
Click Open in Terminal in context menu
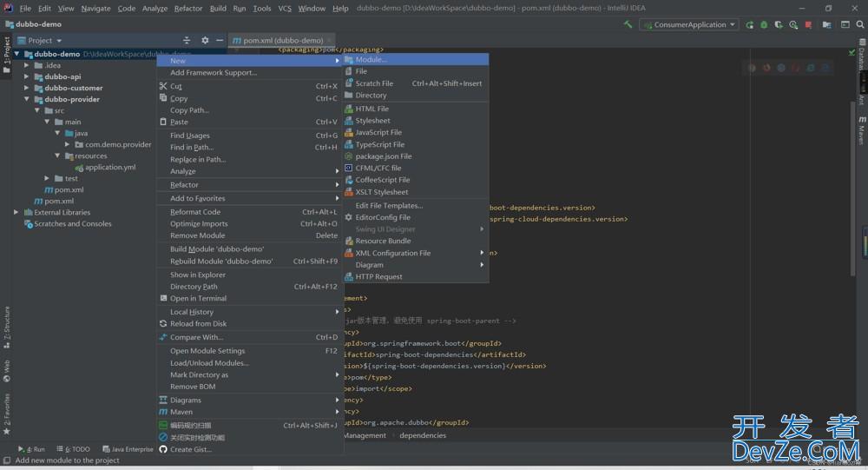[250, 299]
